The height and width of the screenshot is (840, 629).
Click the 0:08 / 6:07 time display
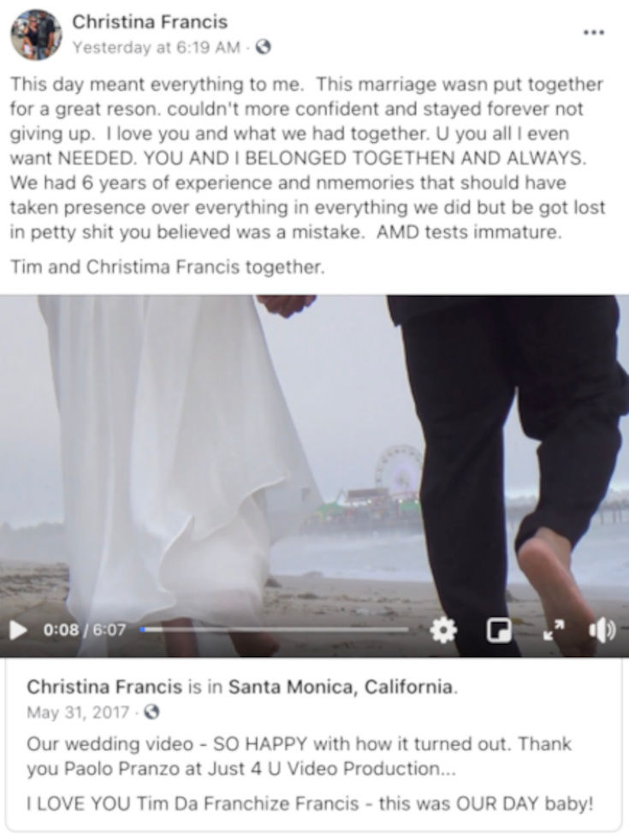[85, 630]
